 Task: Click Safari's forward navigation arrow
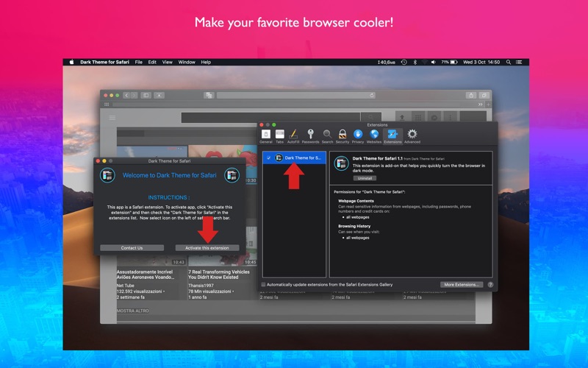134,96
